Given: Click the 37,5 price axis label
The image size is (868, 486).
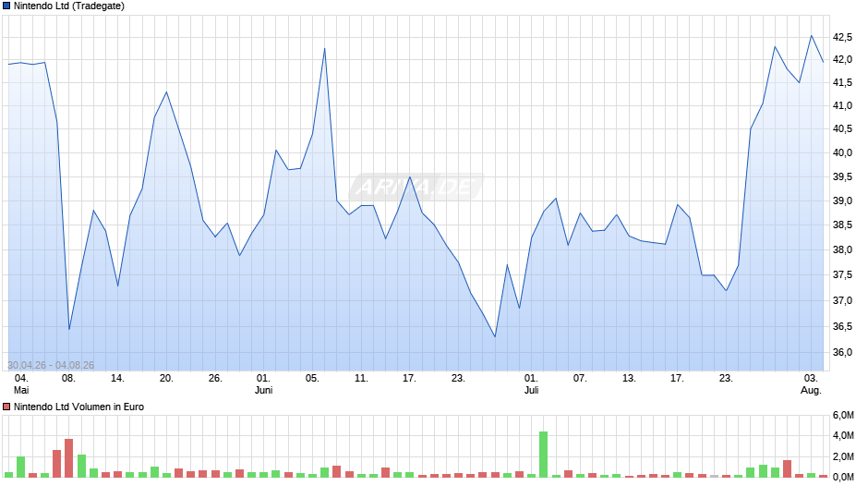Looking at the screenshot, I should [842, 274].
